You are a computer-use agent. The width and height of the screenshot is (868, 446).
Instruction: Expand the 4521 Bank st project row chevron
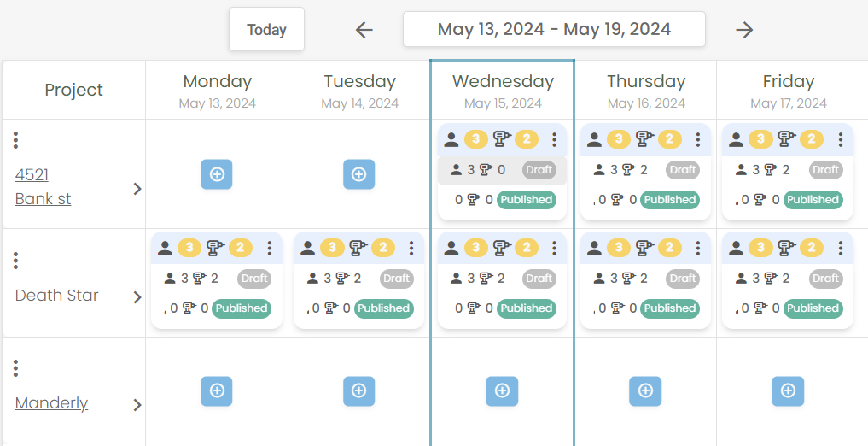click(137, 189)
